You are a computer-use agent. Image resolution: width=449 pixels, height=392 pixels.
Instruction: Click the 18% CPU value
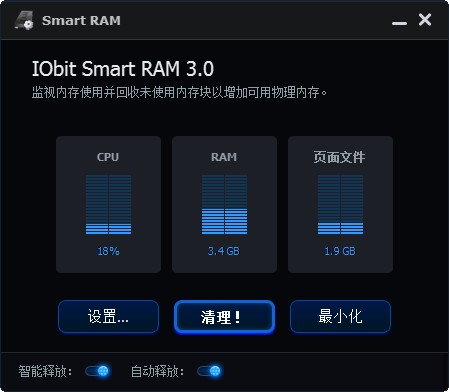tap(108, 251)
